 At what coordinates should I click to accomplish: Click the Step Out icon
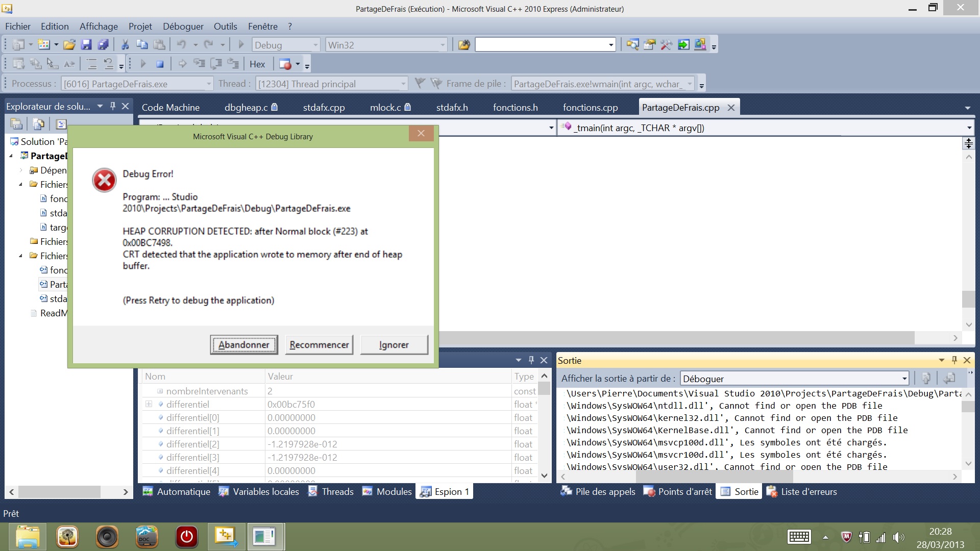click(233, 64)
